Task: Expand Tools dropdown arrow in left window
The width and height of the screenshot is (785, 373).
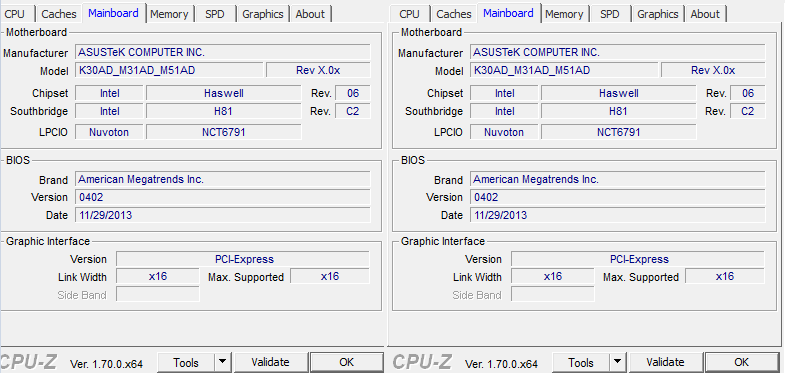Action: click(223, 362)
